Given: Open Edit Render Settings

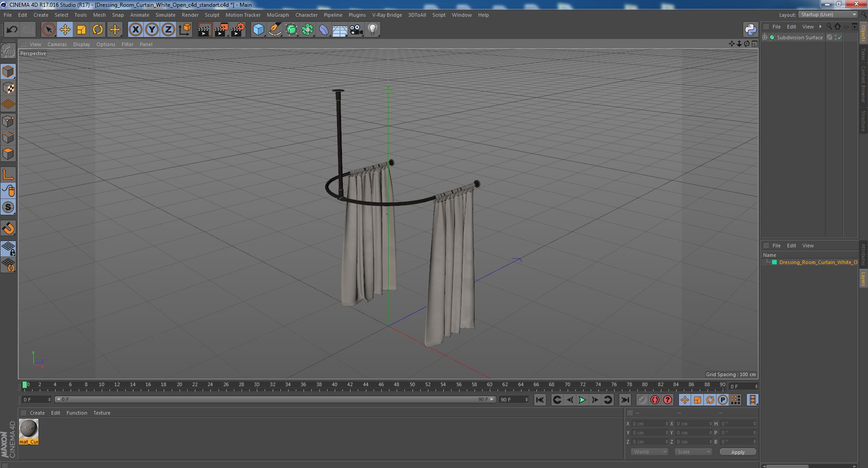Looking at the screenshot, I should coord(238,30).
